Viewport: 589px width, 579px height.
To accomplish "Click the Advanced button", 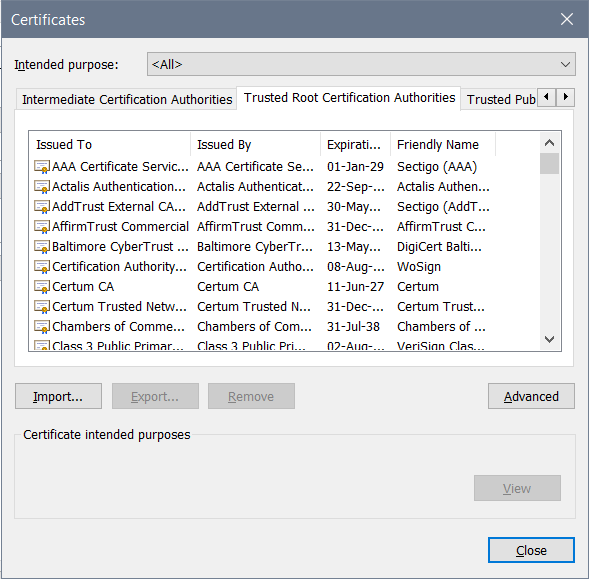I will coord(531,396).
